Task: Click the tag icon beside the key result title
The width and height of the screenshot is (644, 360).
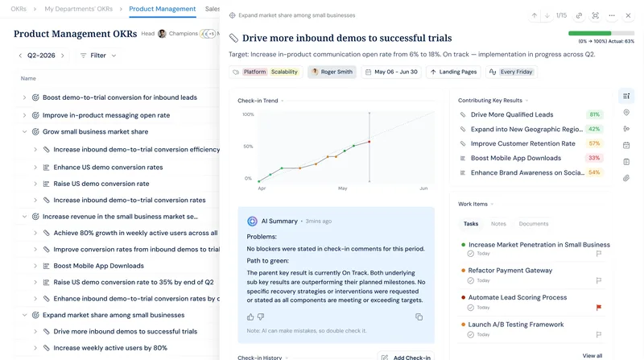Action: [233, 38]
